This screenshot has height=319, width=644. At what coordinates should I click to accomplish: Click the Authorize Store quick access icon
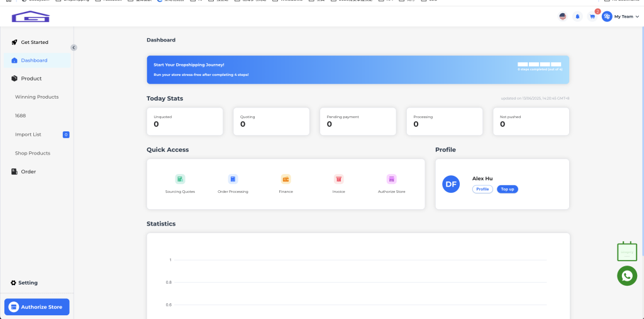(391, 179)
